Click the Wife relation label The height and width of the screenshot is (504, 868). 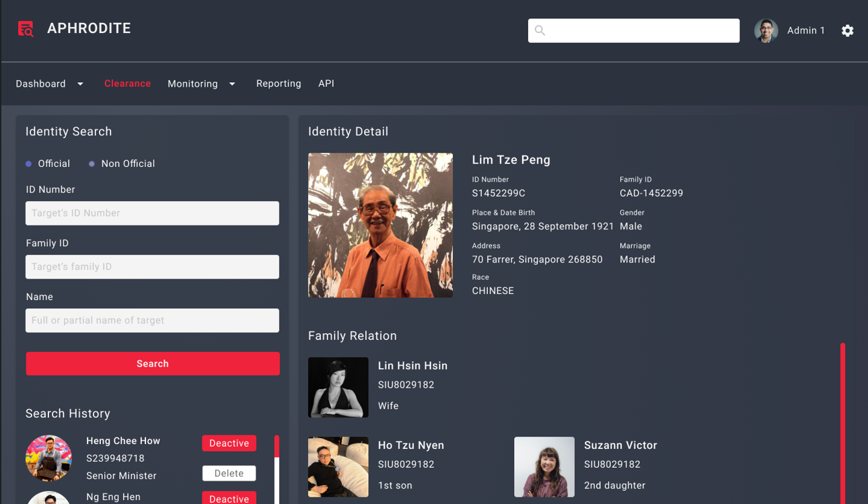[x=388, y=406]
